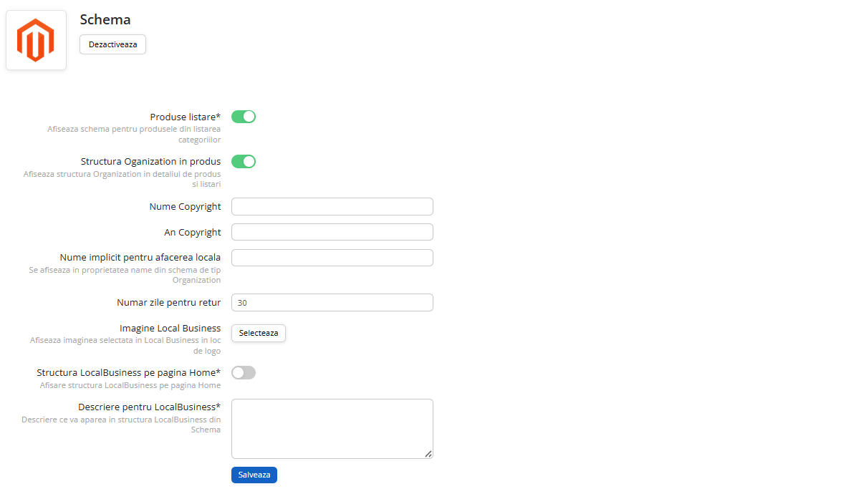Screen dimensions: 841x504
Task: Click the Schema page heading
Action: 105,19
